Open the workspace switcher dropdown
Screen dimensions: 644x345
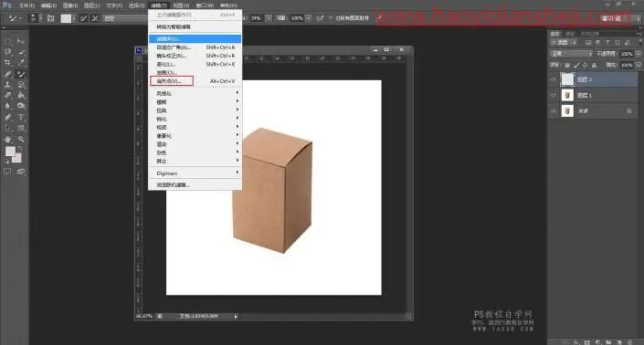[619, 18]
